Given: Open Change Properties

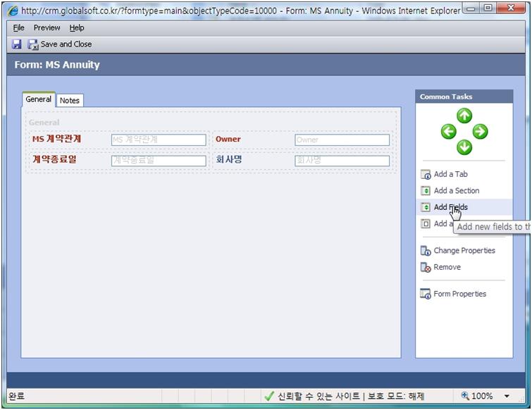Looking at the screenshot, I should [464, 250].
